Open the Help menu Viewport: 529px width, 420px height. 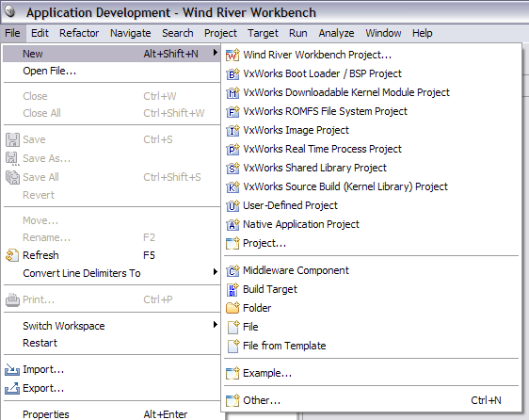coord(422,33)
